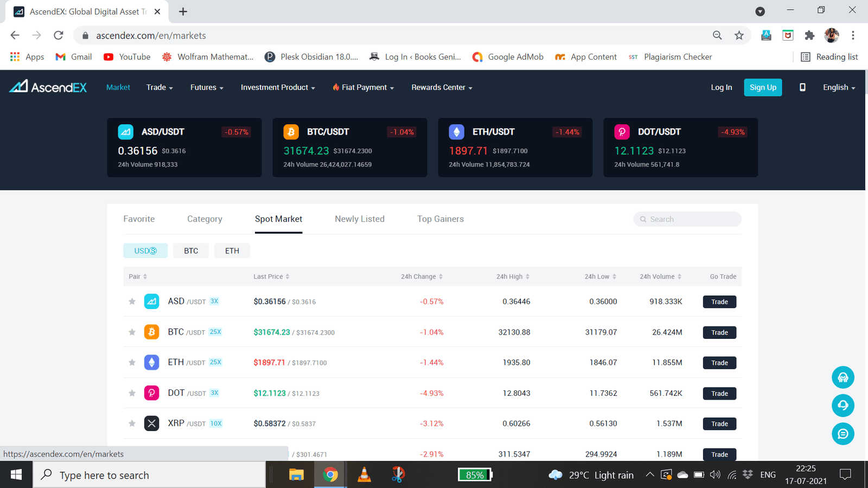Favorite the DOT/USDT pair star
Screen dimensions: 868x488
pos(132,393)
